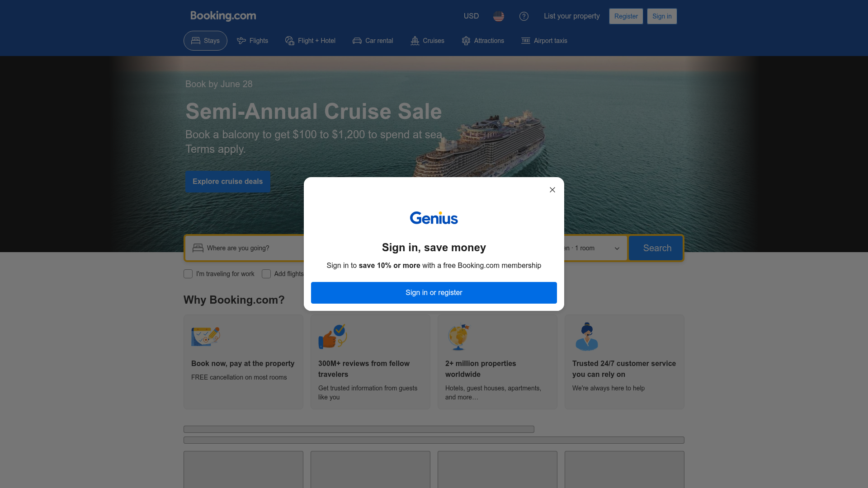Click the customer service agent icon

587,337
